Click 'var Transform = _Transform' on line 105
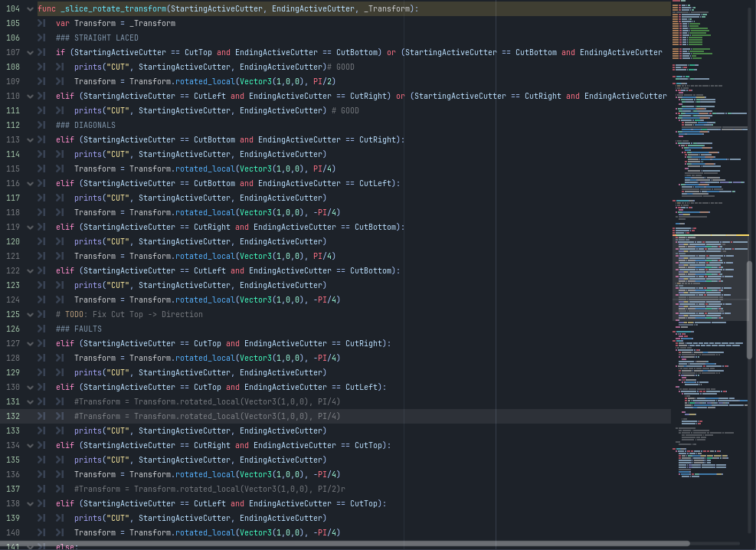The width and height of the screenshot is (756, 550). coord(116,23)
